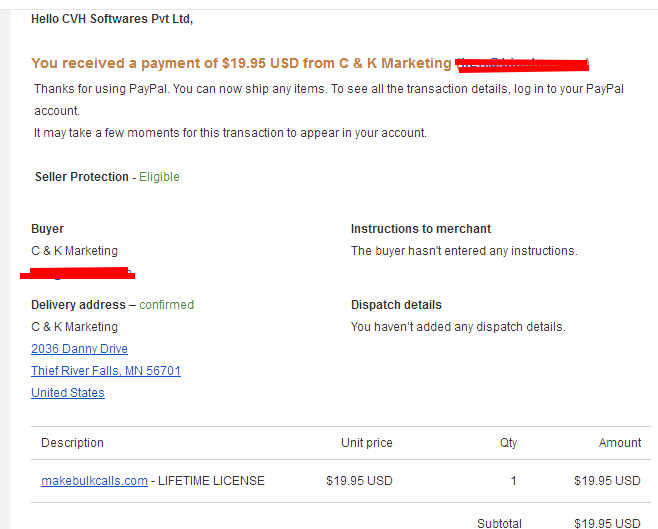Open the Thief River Falls, MN 56701 link
658x529 pixels.
pos(106,371)
